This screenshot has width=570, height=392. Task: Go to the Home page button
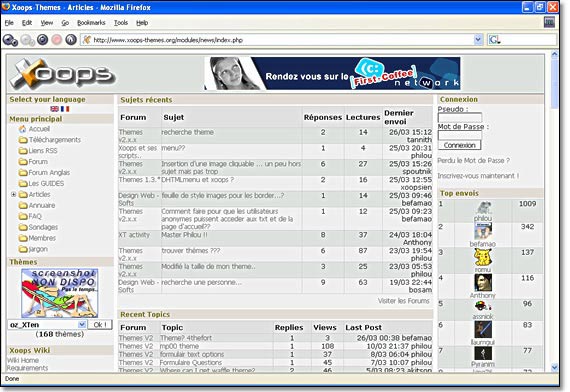tap(71, 39)
